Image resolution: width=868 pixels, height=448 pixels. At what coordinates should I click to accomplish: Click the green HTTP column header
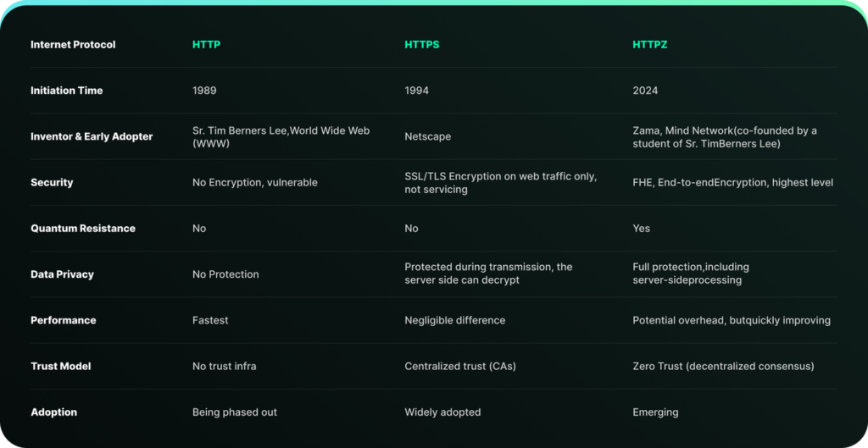click(206, 45)
